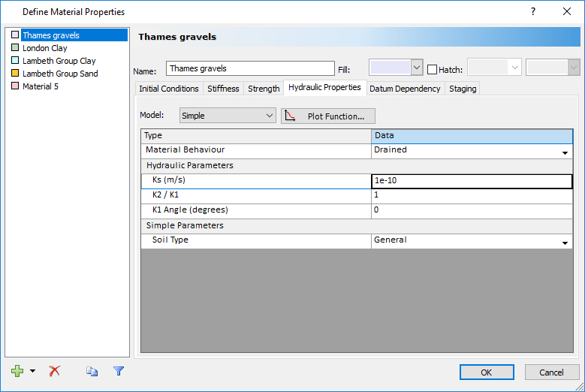Viewport: 585px width, 392px height.
Task: Click the blue filter funnel icon
Action: (119, 371)
